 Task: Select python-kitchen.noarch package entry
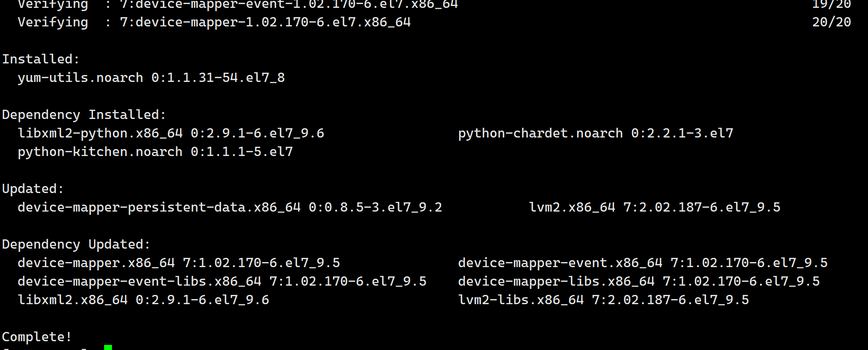coord(155,151)
